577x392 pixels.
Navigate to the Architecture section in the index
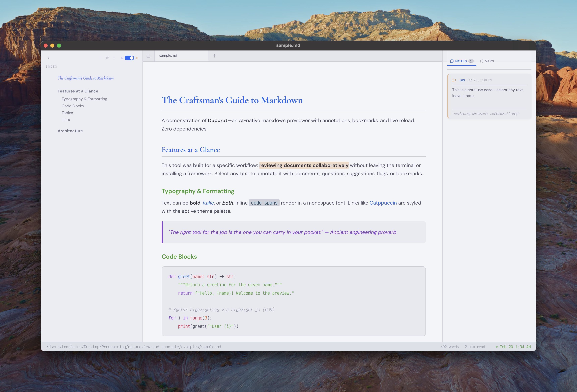70,131
